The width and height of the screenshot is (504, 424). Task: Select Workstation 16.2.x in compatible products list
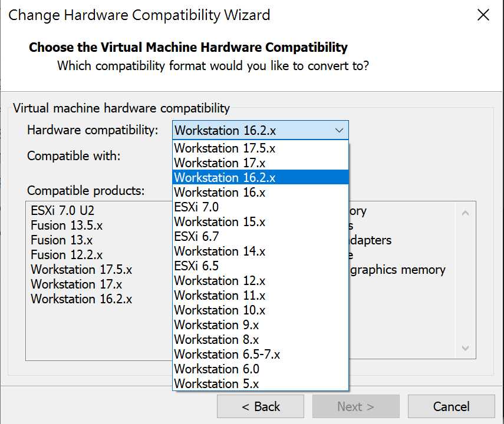coord(81,299)
